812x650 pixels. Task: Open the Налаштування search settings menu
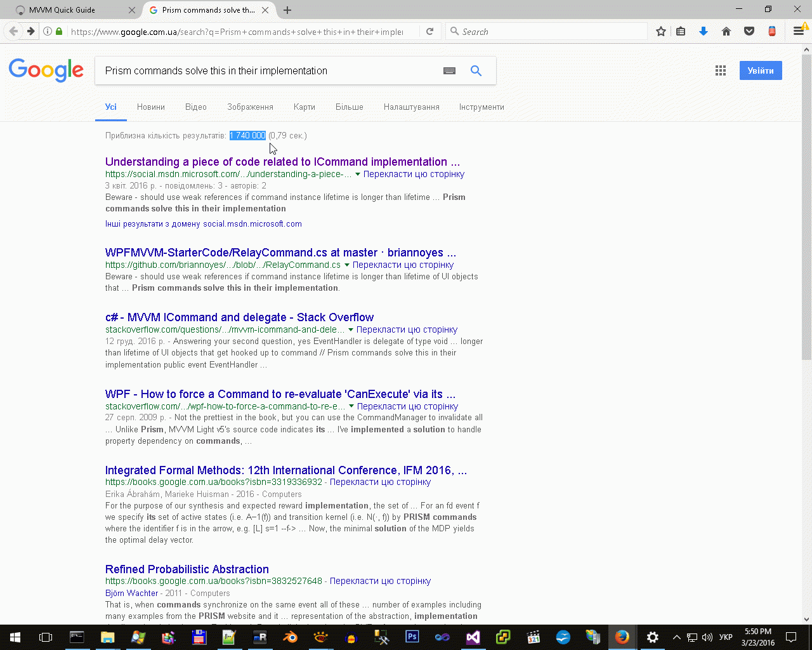coord(412,107)
